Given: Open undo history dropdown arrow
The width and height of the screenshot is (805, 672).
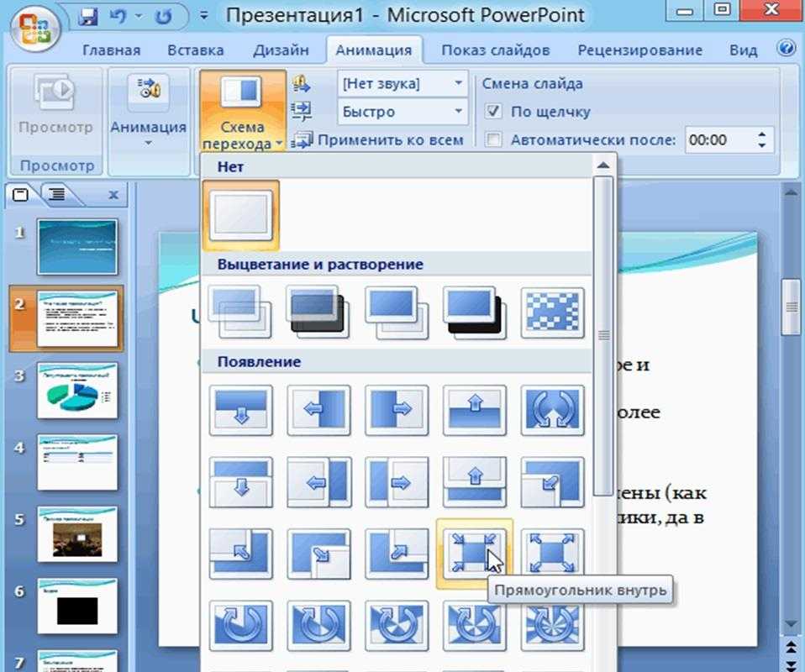Looking at the screenshot, I should pyautogui.click(x=139, y=17).
